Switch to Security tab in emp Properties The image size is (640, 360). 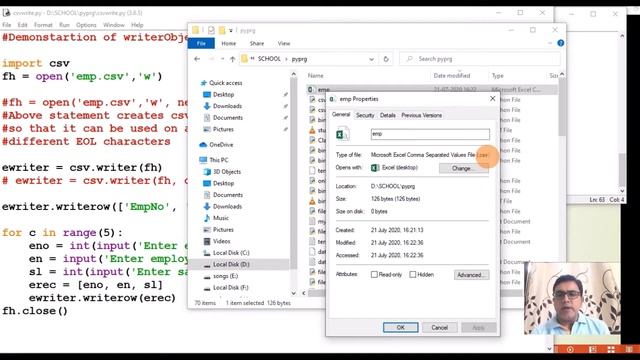(365, 116)
